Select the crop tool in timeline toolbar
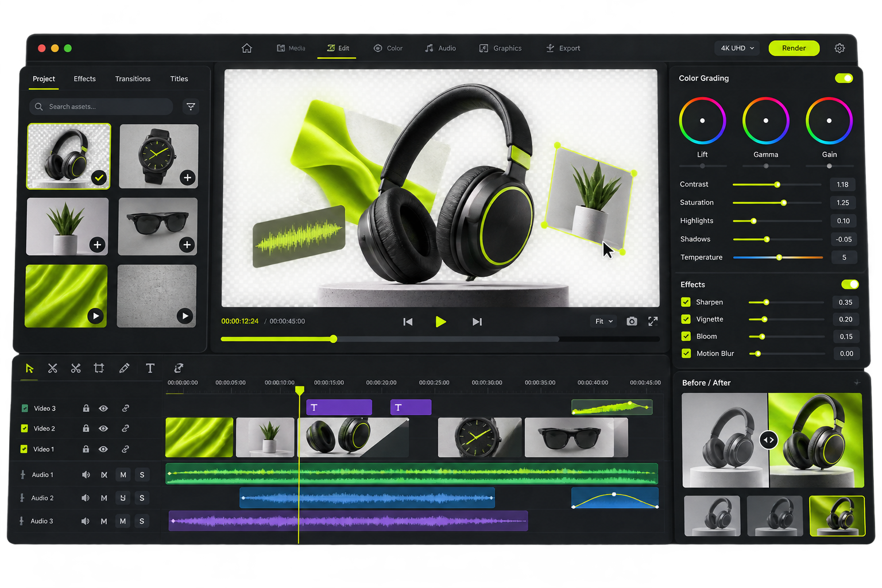The width and height of the screenshot is (882, 588). coord(99,368)
